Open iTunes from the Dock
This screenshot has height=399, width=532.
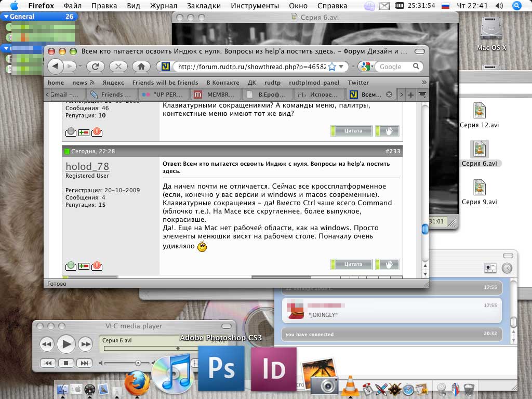[x=172, y=373]
